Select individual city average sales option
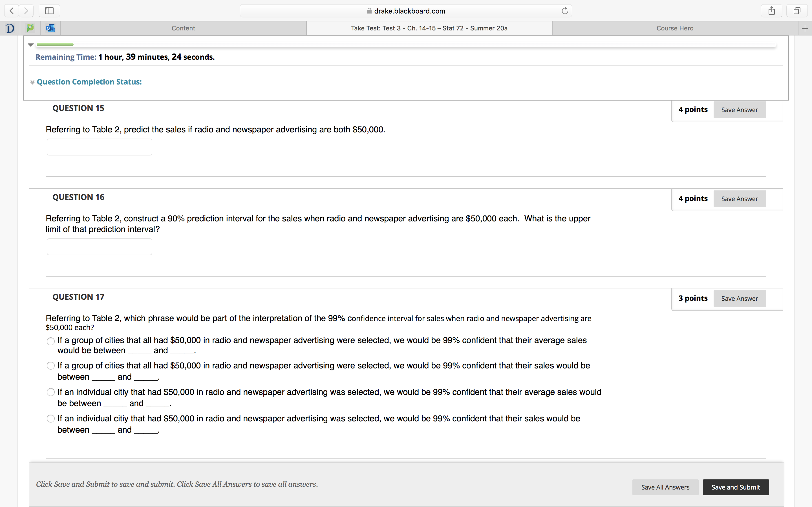 [x=51, y=392]
